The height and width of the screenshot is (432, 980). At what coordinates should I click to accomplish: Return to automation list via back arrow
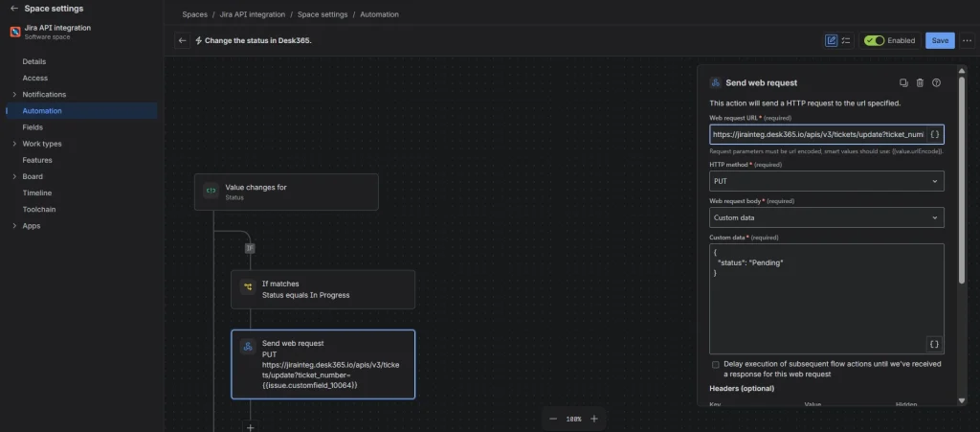tap(182, 40)
